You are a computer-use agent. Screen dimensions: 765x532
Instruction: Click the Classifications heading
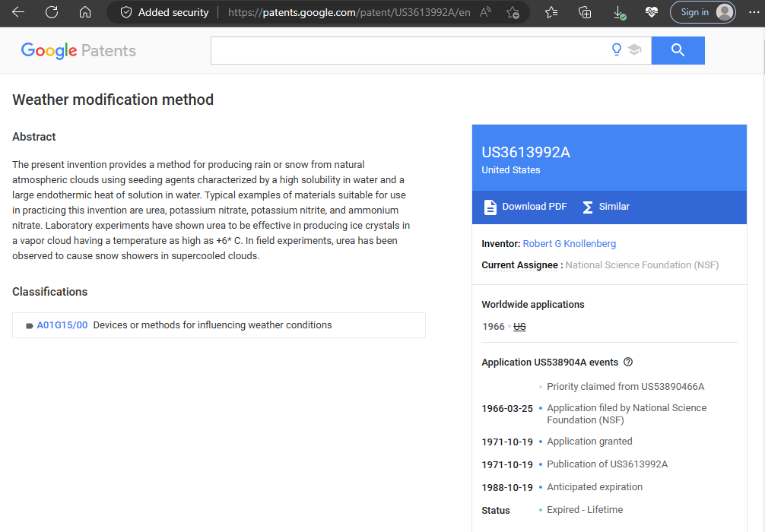[x=49, y=292]
